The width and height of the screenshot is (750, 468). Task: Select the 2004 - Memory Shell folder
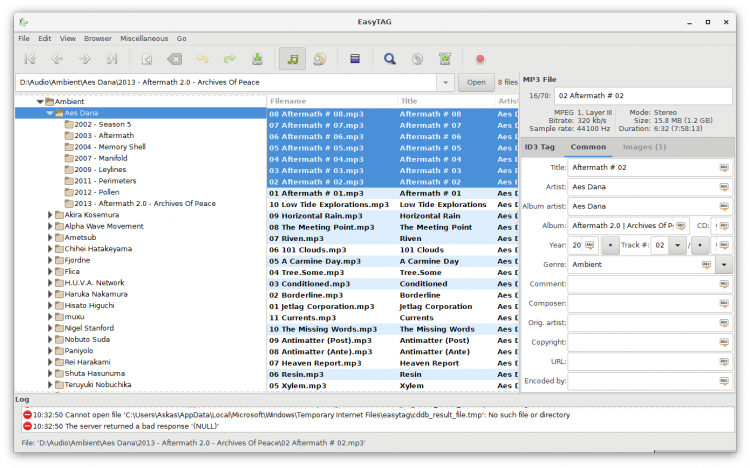pos(110,147)
